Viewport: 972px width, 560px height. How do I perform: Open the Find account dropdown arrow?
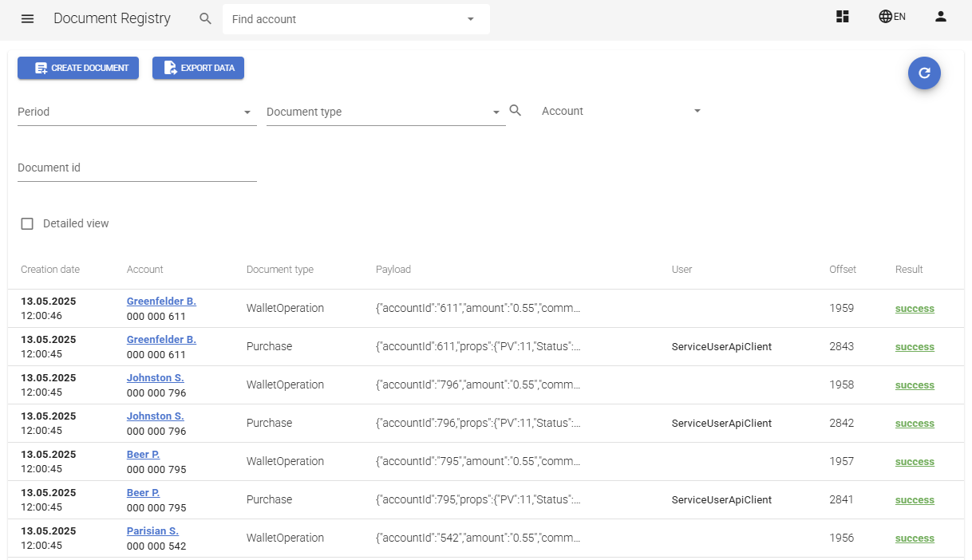(x=470, y=19)
